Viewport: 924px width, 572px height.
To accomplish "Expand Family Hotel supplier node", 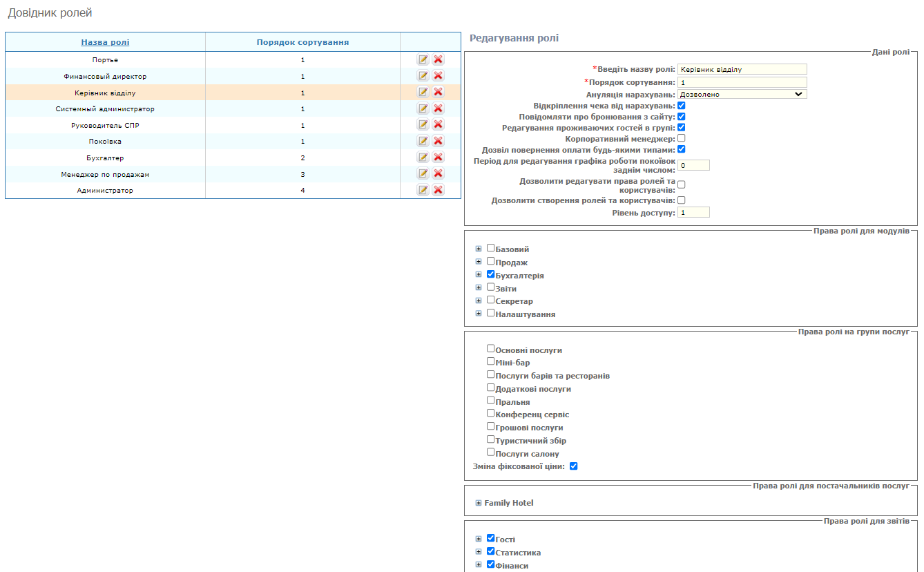I will [x=479, y=503].
